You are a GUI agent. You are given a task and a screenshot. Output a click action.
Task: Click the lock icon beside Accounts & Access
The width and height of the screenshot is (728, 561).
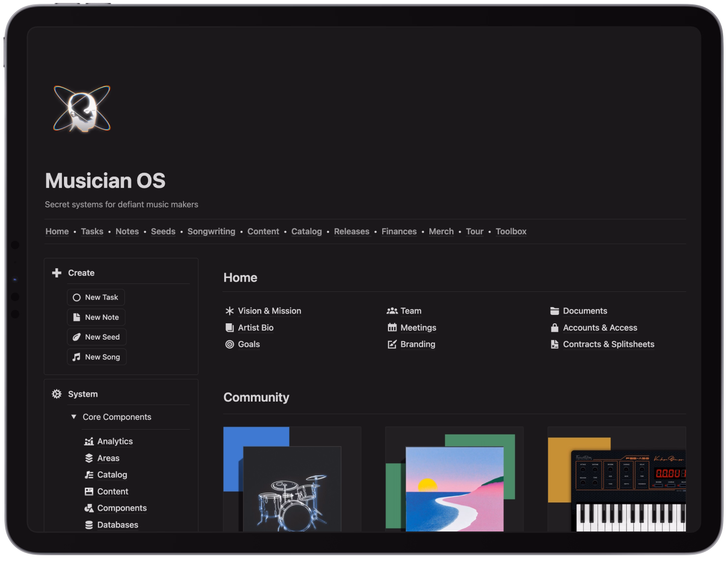tap(554, 327)
